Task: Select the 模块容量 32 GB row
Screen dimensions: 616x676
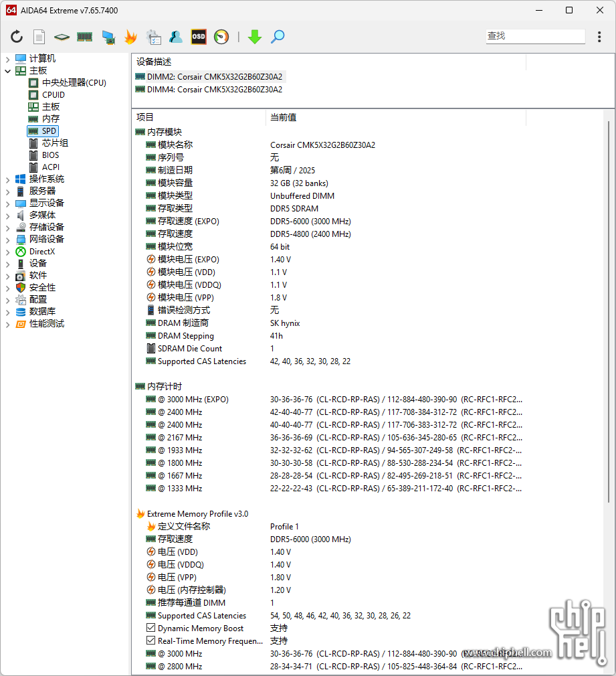Action: tap(329, 183)
